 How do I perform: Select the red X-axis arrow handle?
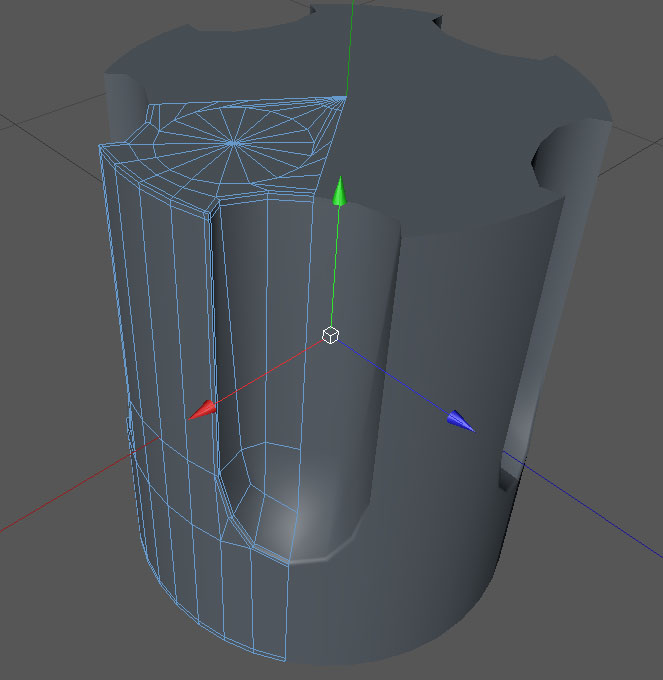coord(202,410)
